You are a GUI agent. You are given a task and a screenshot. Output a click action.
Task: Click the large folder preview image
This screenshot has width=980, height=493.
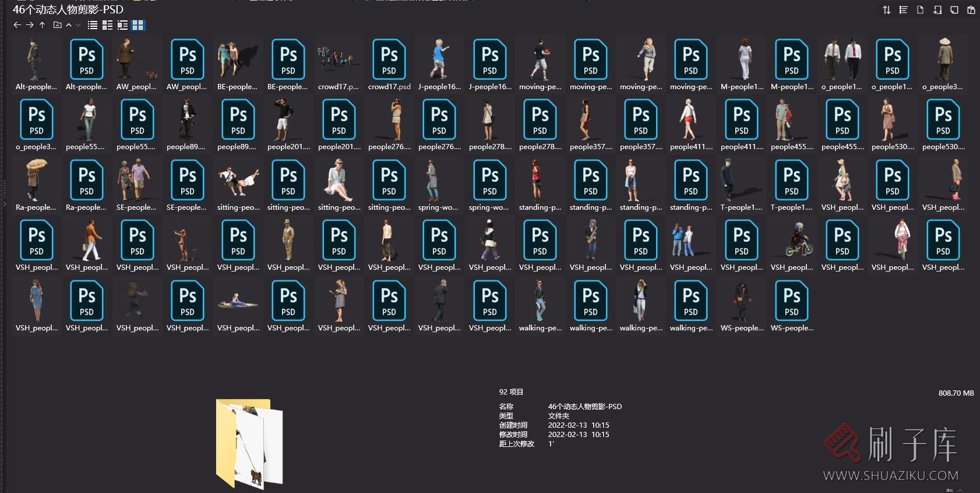click(x=249, y=443)
